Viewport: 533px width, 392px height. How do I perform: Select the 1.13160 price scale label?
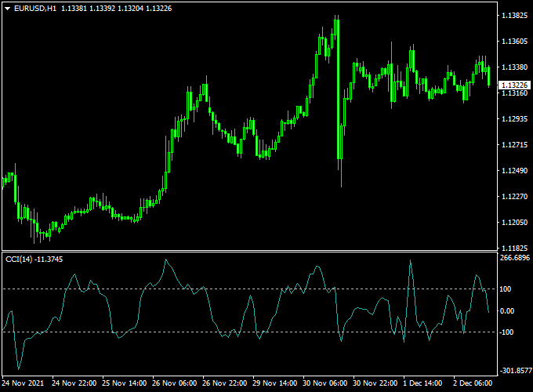(x=515, y=93)
